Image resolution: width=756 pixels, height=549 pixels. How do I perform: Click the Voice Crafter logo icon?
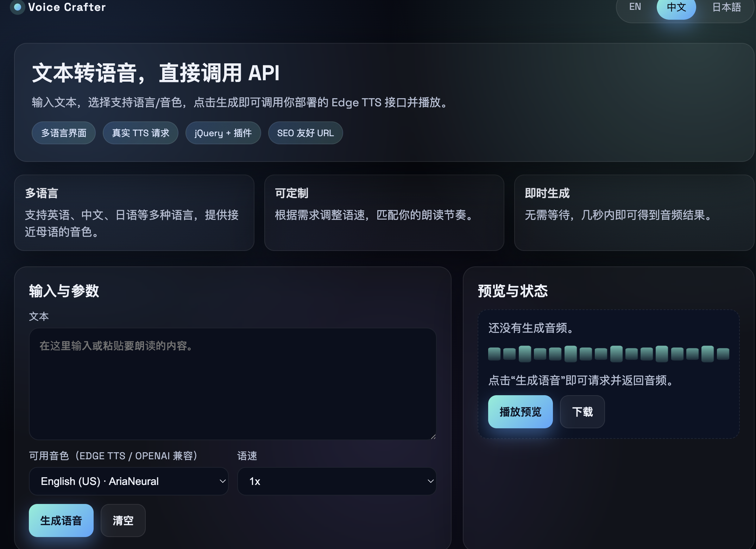tap(17, 8)
